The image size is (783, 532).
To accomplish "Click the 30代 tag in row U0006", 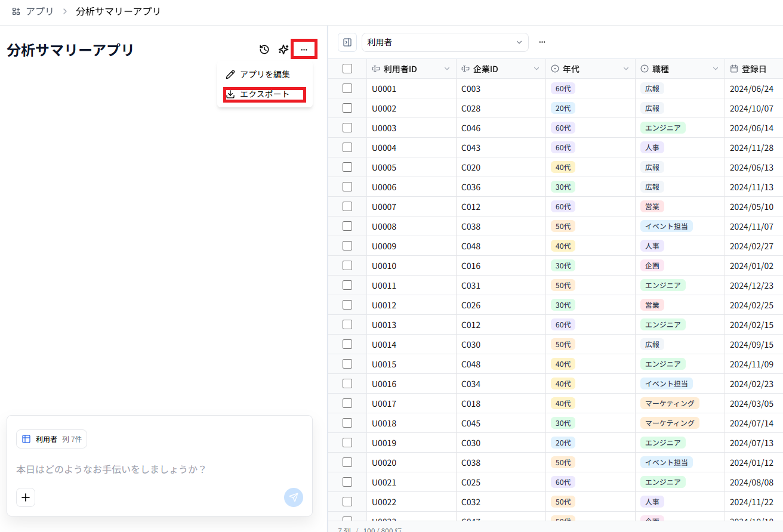I will click(563, 187).
